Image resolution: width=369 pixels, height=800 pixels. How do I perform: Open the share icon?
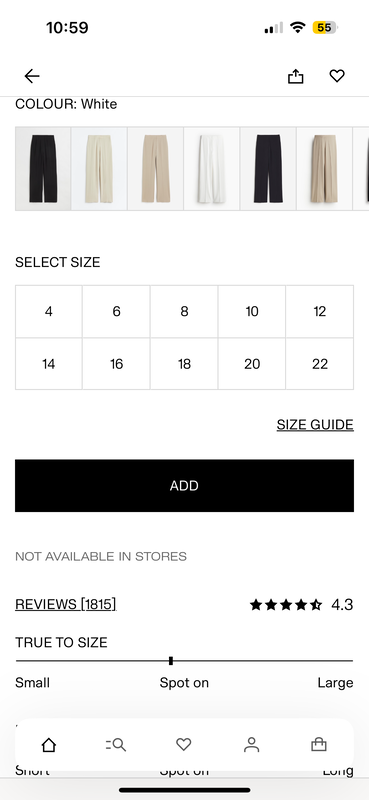pyautogui.click(x=296, y=76)
